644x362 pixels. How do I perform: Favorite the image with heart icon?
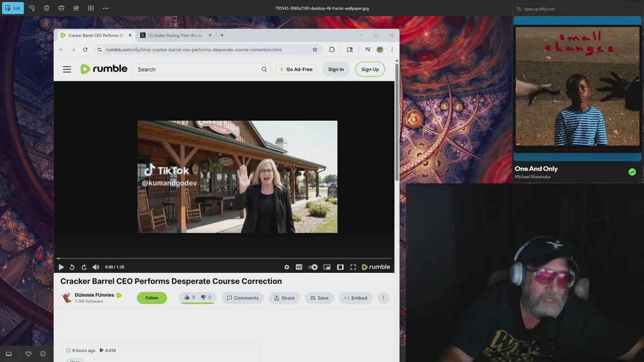(28, 354)
